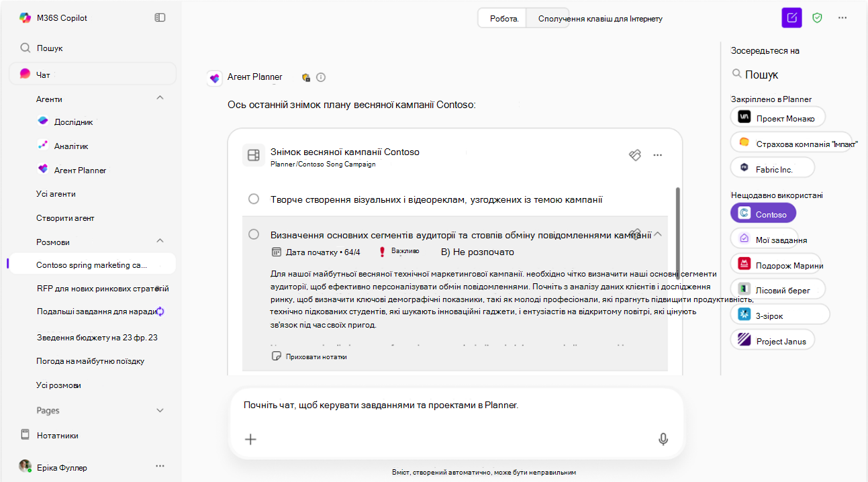Collapse the Агенти section chevron
The width and height of the screenshot is (868, 482).
(x=160, y=98)
